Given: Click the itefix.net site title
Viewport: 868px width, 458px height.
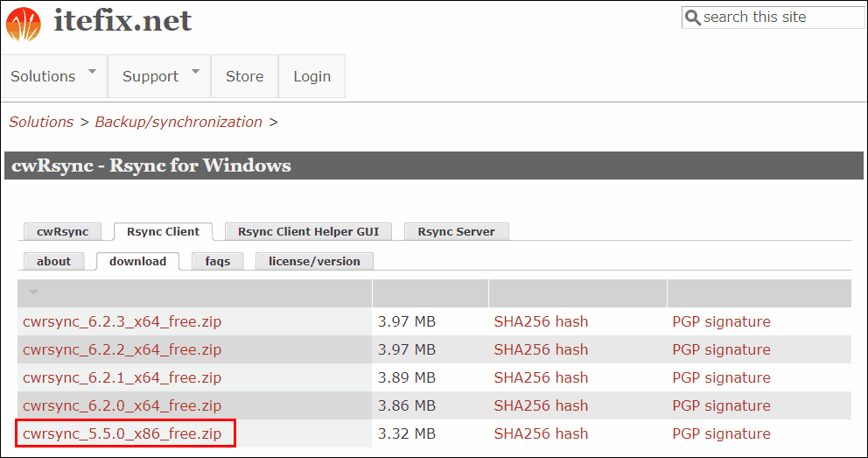Looking at the screenshot, I should coord(122,21).
